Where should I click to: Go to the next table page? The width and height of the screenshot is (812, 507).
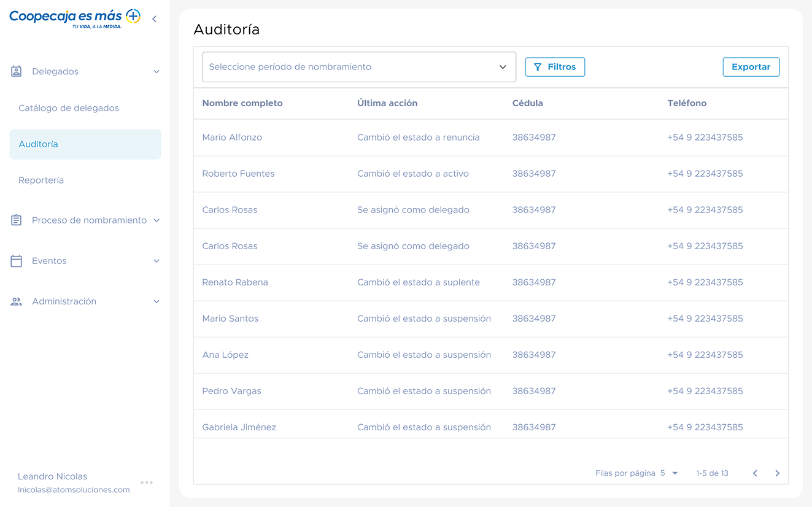tap(777, 473)
